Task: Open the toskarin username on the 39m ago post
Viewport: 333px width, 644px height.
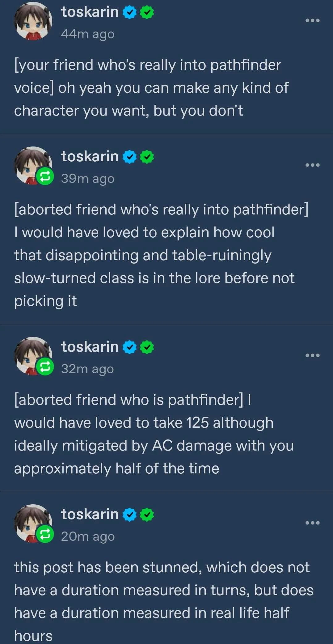Action: tap(90, 157)
